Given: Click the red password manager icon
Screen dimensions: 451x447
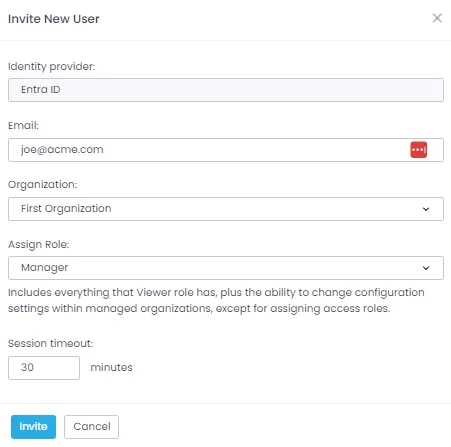Looking at the screenshot, I should tap(419, 150).
